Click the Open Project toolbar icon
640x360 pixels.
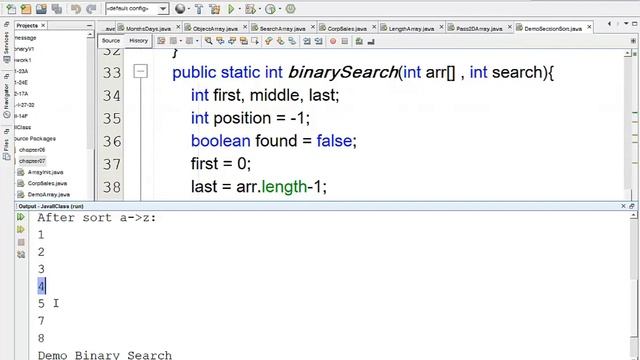(41, 9)
